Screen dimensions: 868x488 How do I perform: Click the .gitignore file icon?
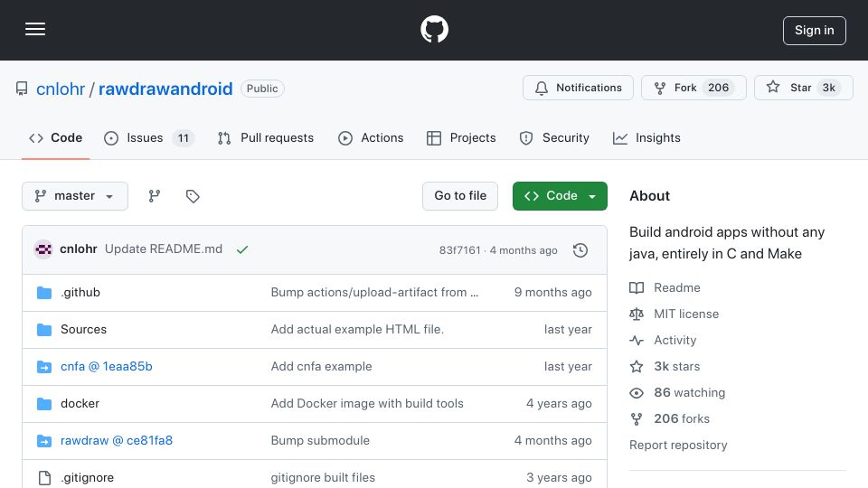coord(44,477)
